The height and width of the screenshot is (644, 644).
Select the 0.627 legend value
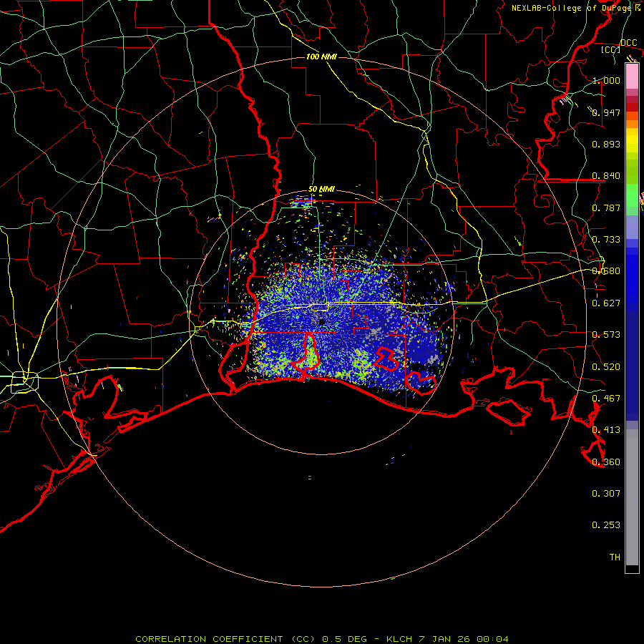tap(606, 303)
